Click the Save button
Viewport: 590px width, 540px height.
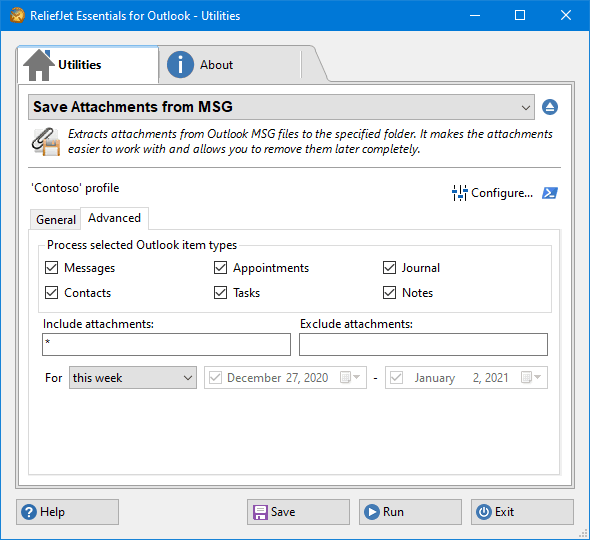298,512
